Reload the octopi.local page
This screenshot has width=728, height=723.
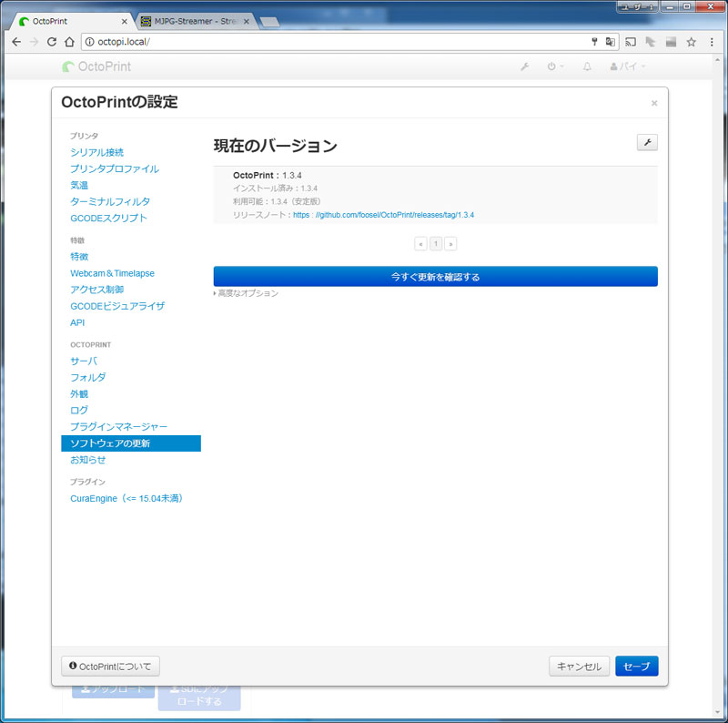click(52, 42)
